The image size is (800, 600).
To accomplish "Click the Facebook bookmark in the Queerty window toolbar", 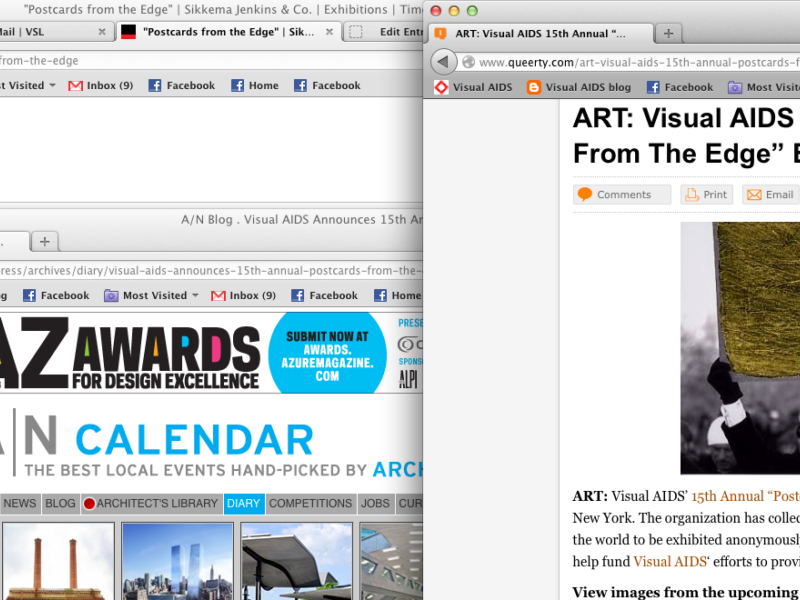I will point(680,87).
